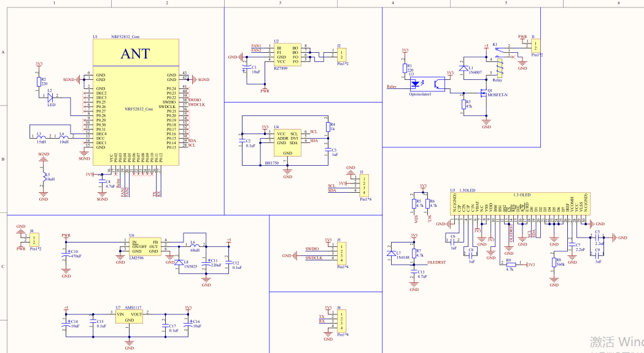Select the U7 AMS1117 regulator
The width and height of the screenshot is (644, 353).
point(129,317)
